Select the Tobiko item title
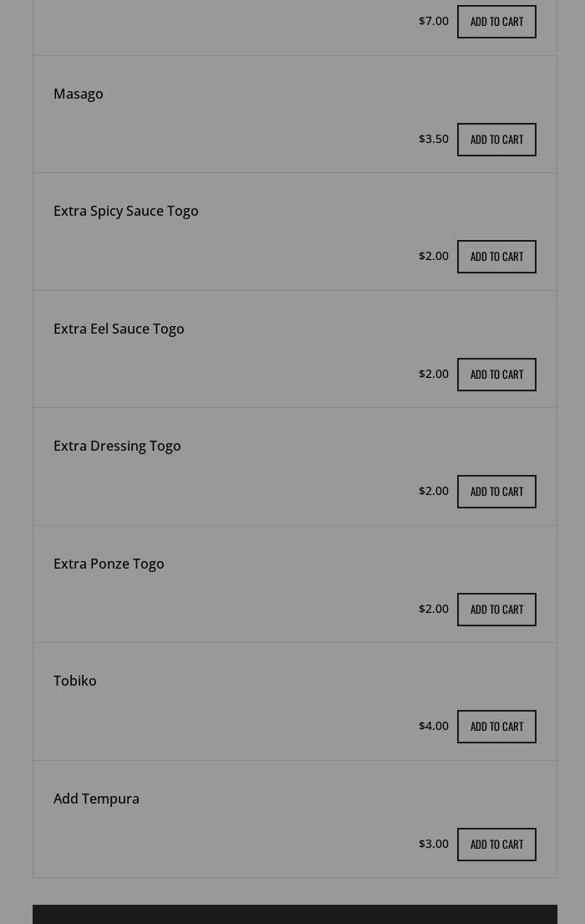The height and width of the screenshot is (924, 585). tap(75, 681)
